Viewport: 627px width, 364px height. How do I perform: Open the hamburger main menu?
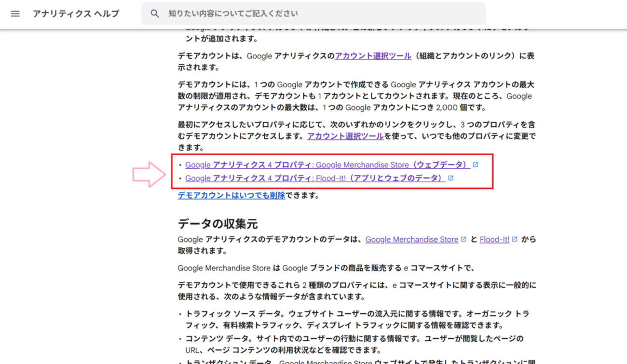click(x=15, y=13)
